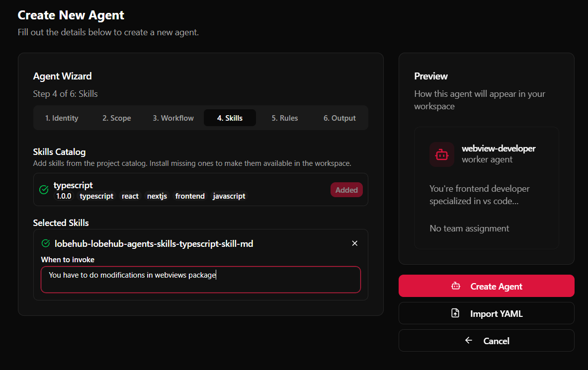
Task: Open the 6. Output step tab
Action: 339,118
